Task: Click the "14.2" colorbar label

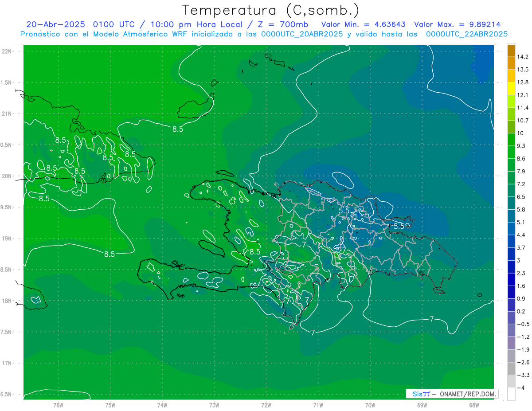Action: click(x=523, y=57)
